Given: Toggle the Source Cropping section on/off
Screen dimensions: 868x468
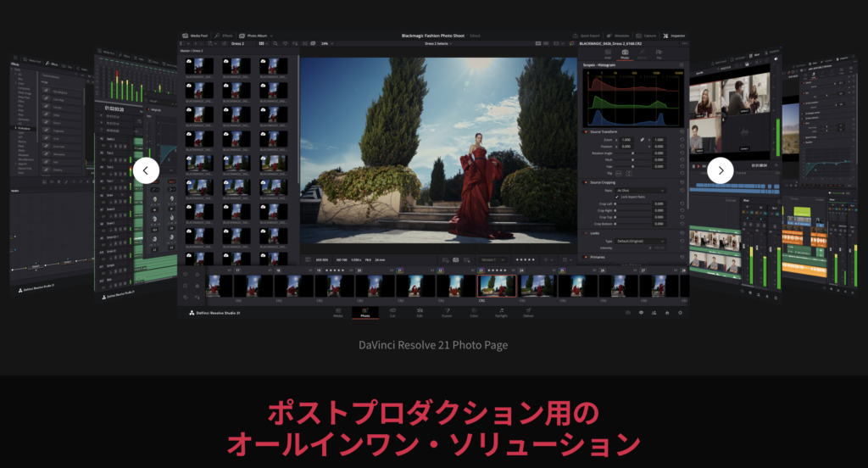Looking at the screenshot, I should tap(586, 182).
